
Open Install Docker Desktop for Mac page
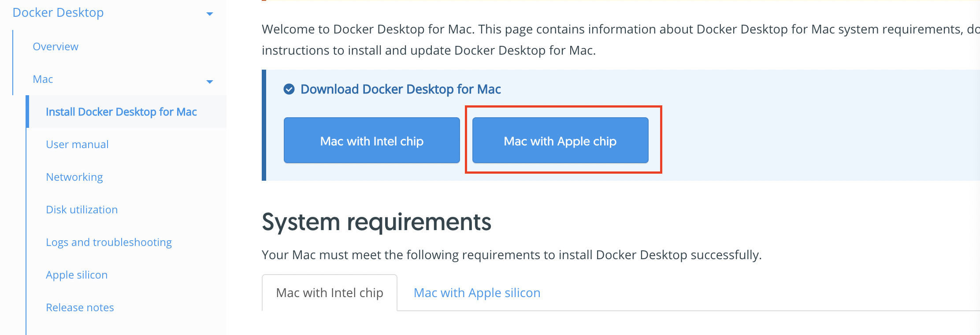[x=121, y=112]
